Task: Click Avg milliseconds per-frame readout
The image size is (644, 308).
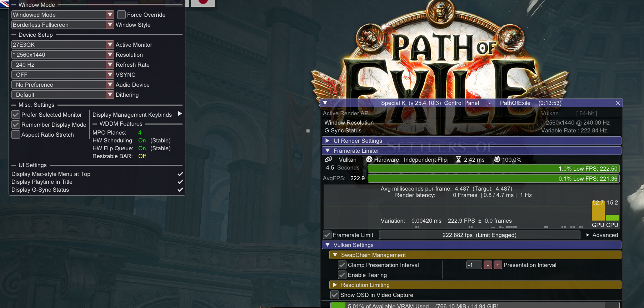Action: tap(446, 188)
